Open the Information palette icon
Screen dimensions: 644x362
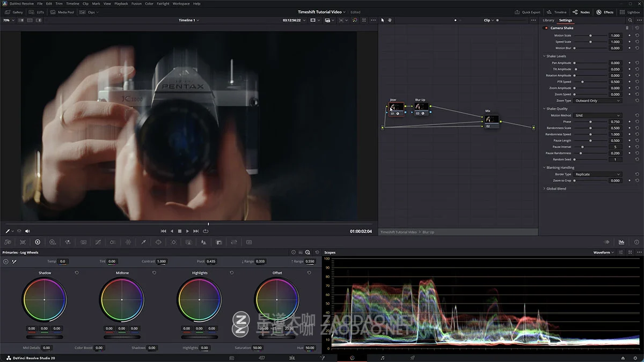636,242
